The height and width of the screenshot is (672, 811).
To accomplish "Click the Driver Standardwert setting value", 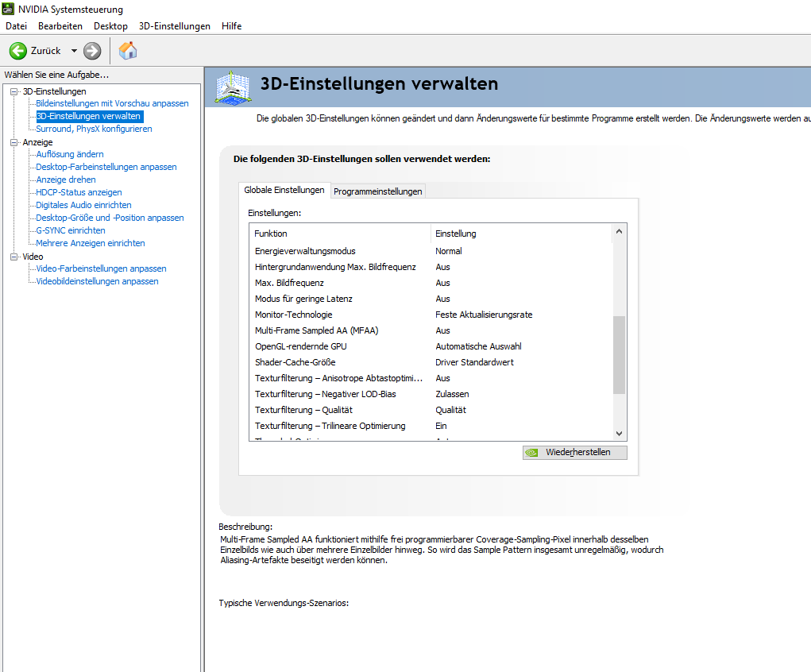I will [x=474, y=363].
